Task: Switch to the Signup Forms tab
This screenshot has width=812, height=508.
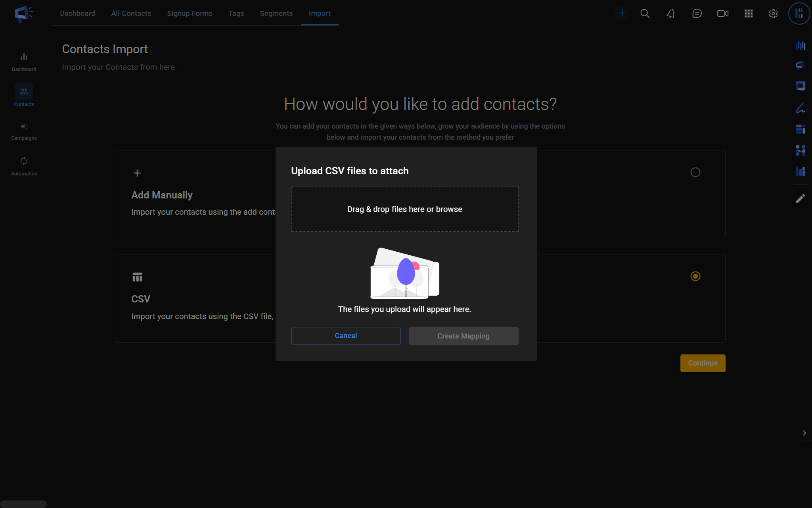Action: 190,13
